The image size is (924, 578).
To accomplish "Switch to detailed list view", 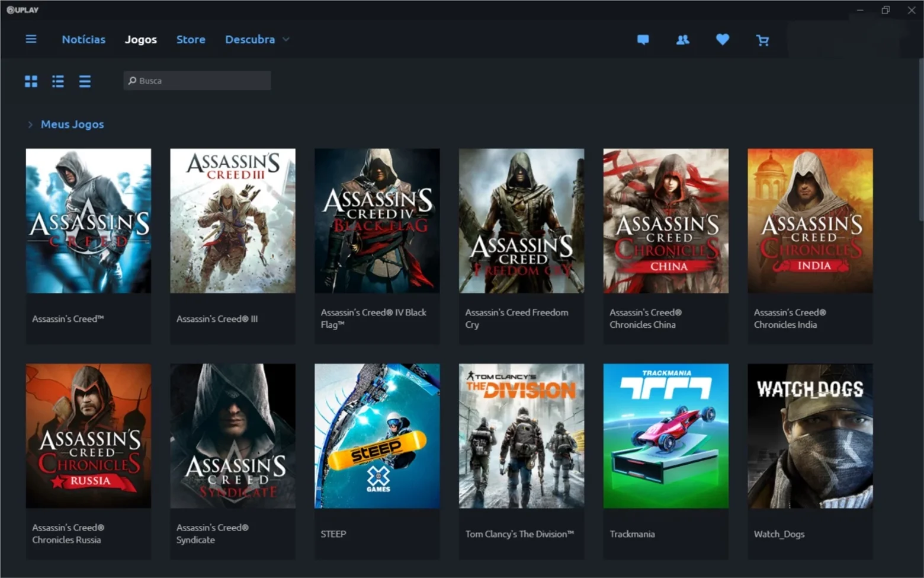I will pyautogui.click(x=57, y=81).
